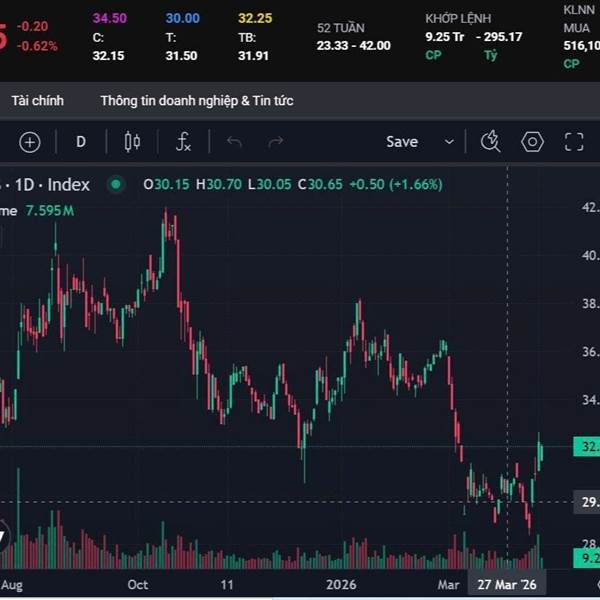Click the undo arrow
Viewport: 600px width, 600px height.
(x=234, y=142)
